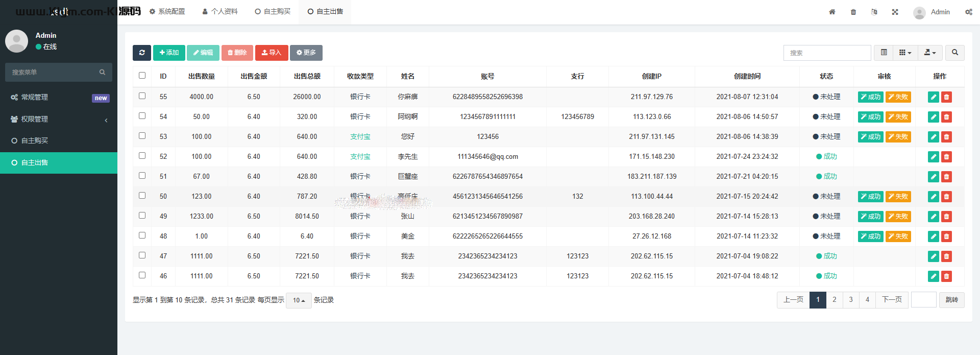
Task: Check the select-all checkbox in table header
Action: coord(142,76)
